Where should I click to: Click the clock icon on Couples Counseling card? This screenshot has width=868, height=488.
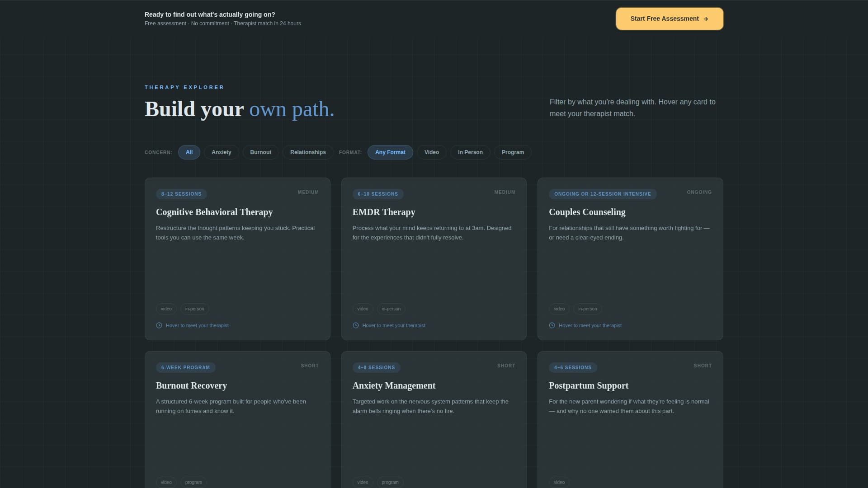tap(552, 325)
